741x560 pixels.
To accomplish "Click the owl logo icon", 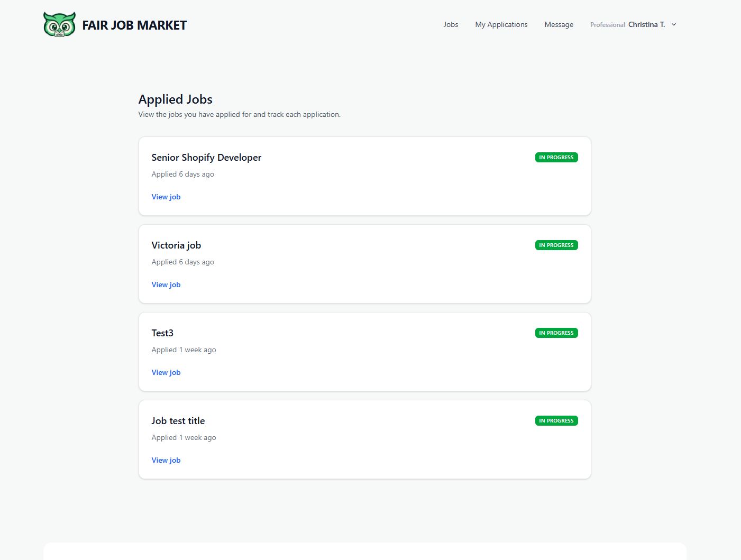I will (x=59, y=24).
